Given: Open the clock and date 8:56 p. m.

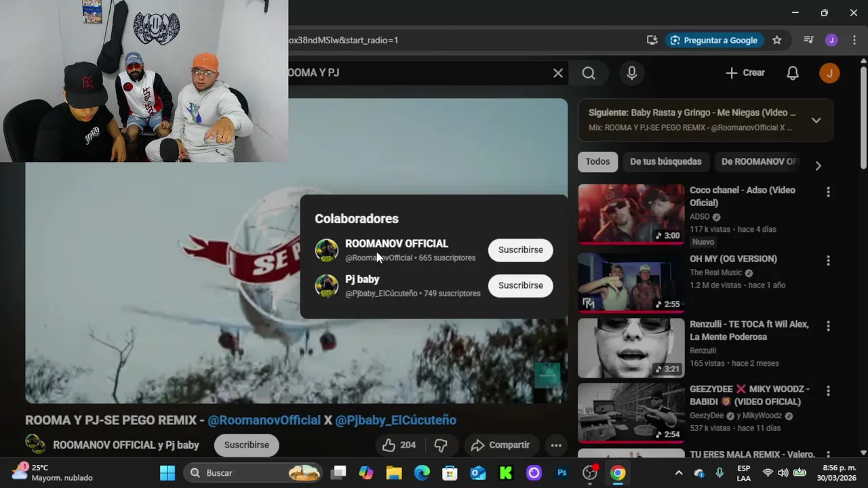Looking at the screenshot, I should tap(836, 472).
